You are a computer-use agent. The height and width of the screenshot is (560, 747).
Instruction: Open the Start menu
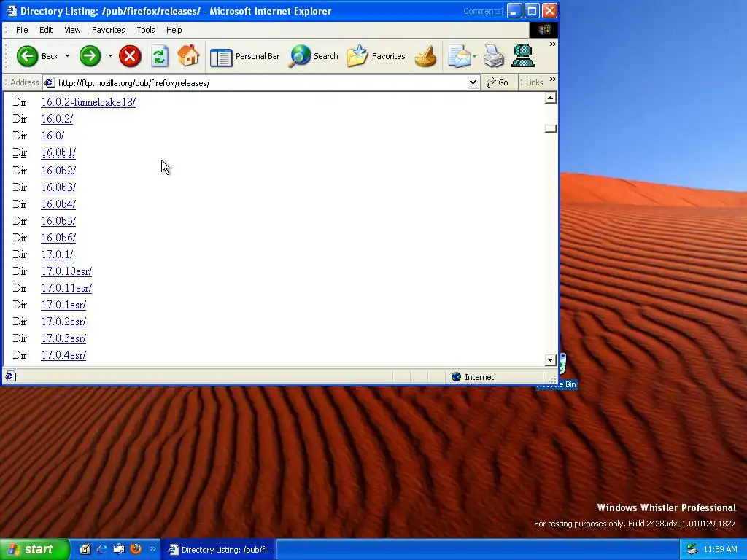point(34,550)
